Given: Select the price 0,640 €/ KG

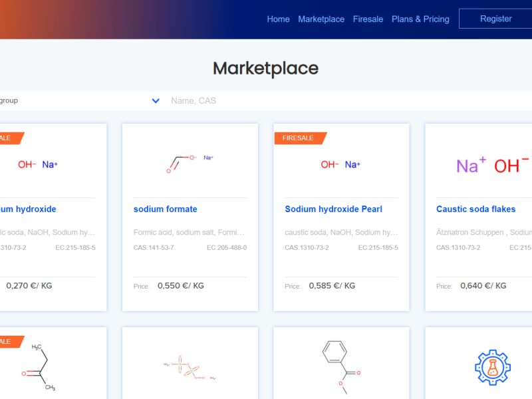Looking at the screenshot, I should point(483,286).
